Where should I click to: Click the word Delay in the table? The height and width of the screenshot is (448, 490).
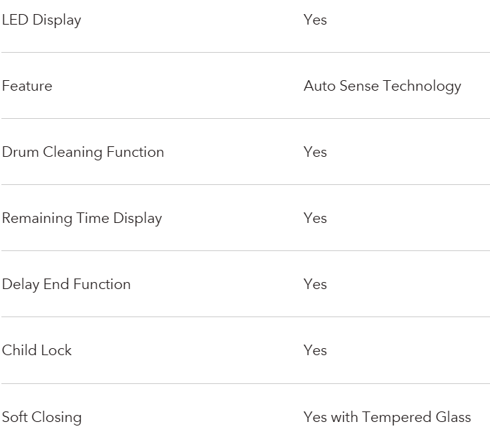[20, 285]
